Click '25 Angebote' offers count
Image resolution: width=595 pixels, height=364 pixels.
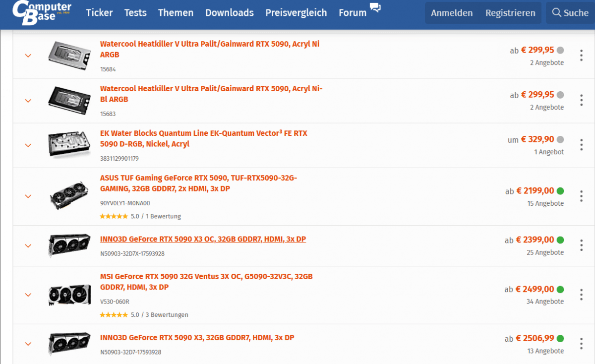pos(545,252)
